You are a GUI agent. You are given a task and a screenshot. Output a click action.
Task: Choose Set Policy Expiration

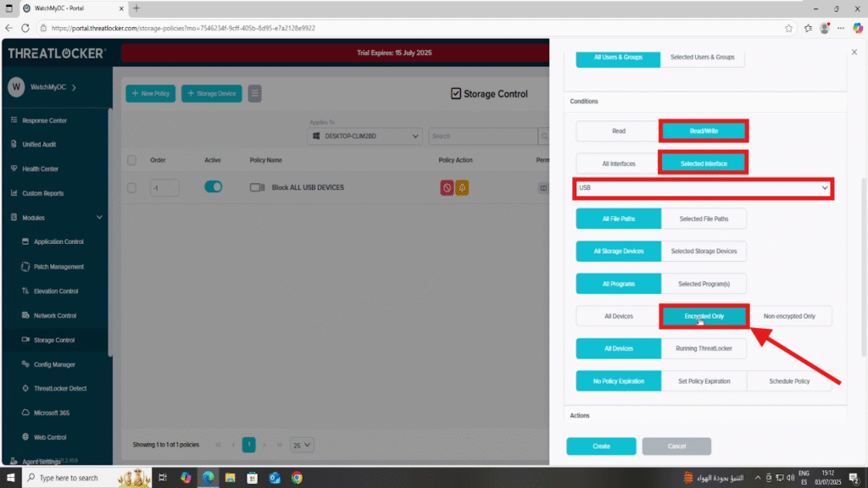[704, 381]
